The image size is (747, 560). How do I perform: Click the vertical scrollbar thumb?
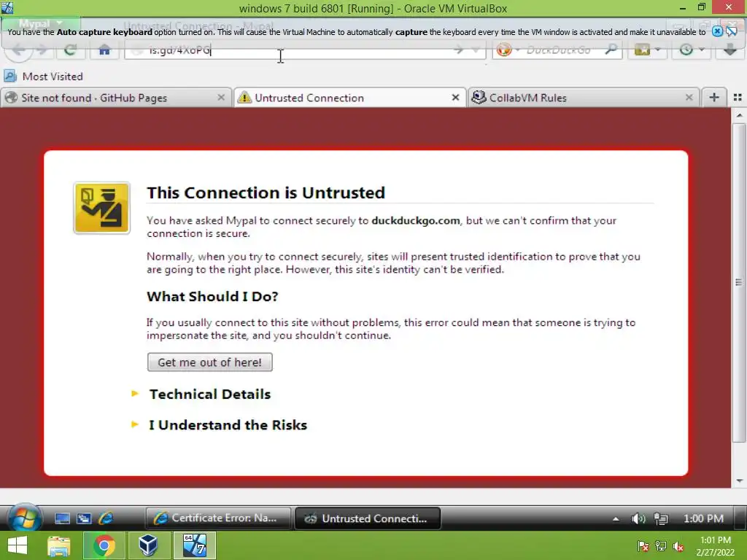point(739,283)
